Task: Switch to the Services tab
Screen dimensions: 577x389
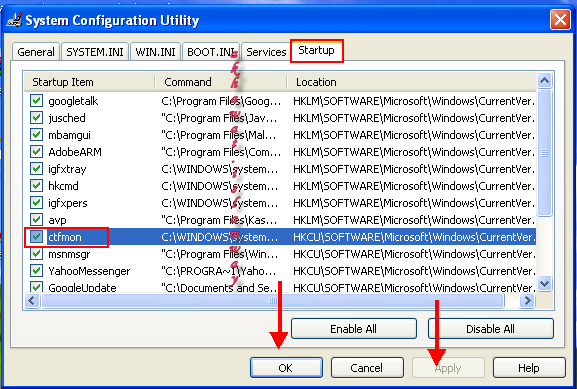Action: coord(266,52)
